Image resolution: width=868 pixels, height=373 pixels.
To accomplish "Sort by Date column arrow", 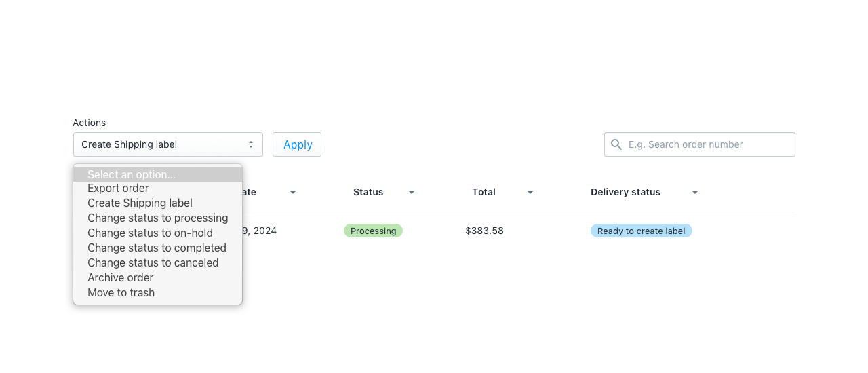I will 293,193.
